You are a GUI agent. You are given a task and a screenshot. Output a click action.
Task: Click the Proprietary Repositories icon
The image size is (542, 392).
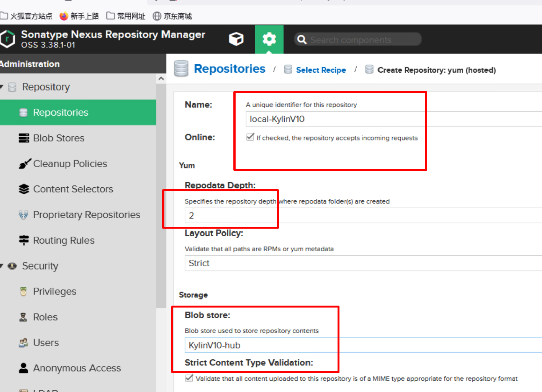click(23, 215)
